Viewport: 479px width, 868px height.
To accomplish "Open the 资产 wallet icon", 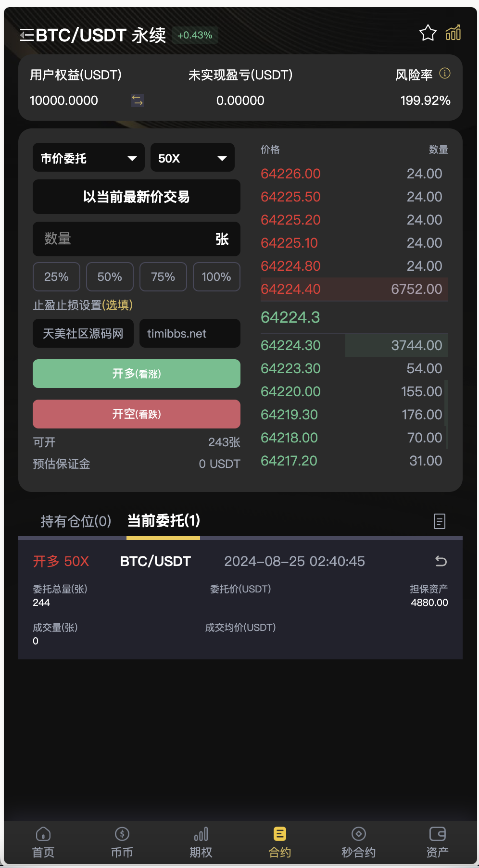I will [x=438, y=843].
